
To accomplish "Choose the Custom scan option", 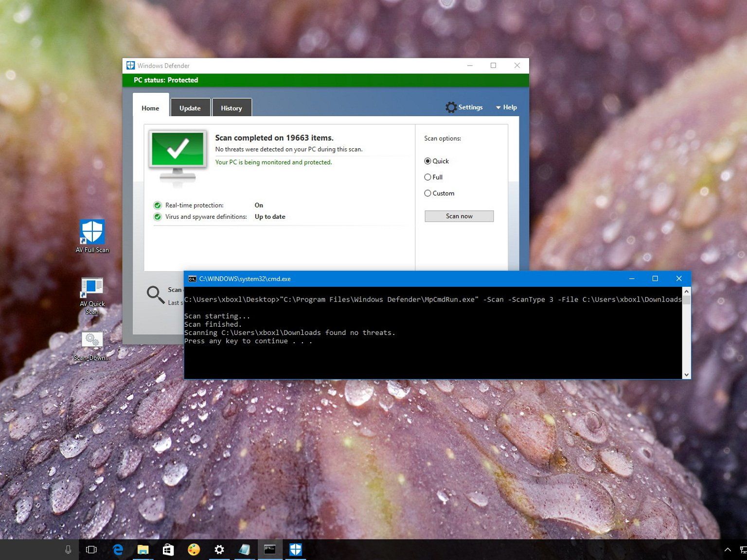I will (x=428, y=193).
